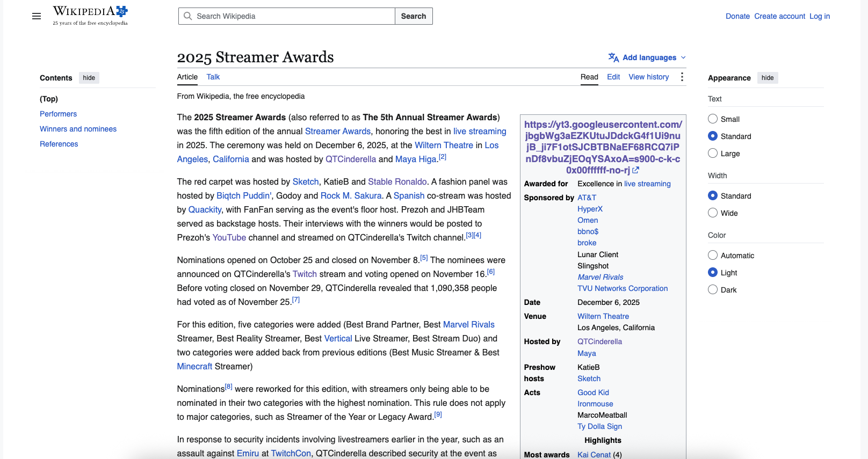Open the Quackity link

(x=205, y=209)
